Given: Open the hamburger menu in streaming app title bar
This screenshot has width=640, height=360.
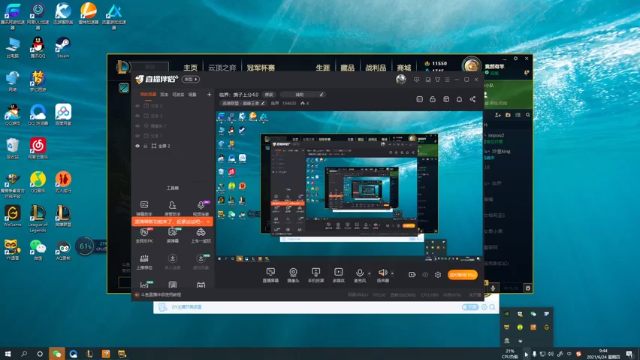Looking at the screenshot, I should [447, 80].
